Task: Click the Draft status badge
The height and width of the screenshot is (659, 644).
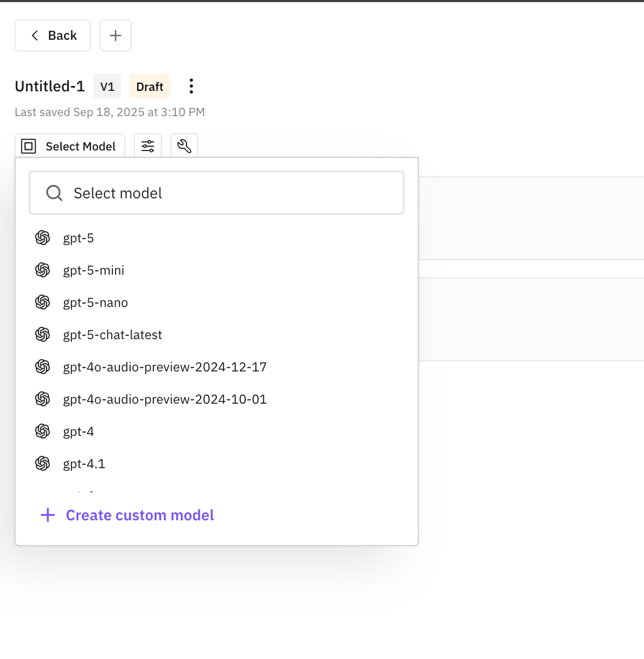Action: [x=149, y=87]
